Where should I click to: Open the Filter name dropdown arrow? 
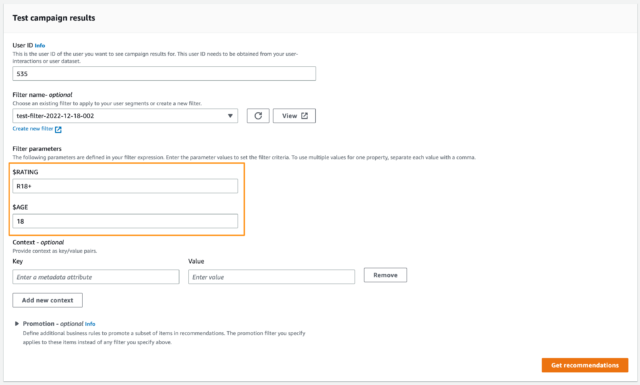(230, 116)
